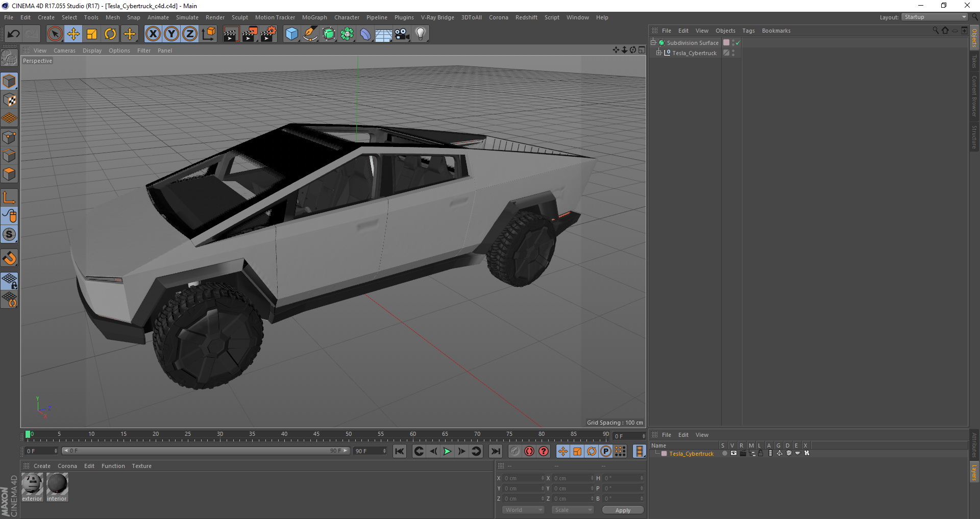Viewport: 980px width, 519px height.
Task: Open the Layout Startup dropdown
Action: pyautogui.click(x=935, y=17)
